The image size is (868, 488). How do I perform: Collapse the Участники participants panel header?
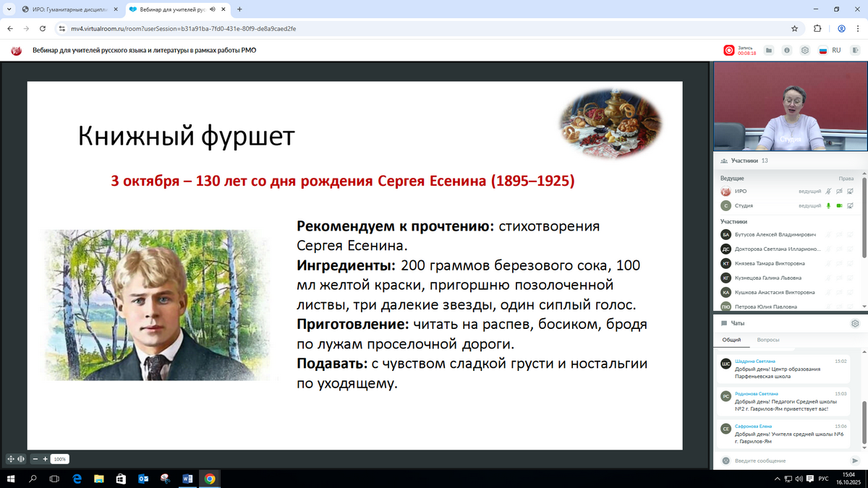pyautogui.click(x=745, y=160)
